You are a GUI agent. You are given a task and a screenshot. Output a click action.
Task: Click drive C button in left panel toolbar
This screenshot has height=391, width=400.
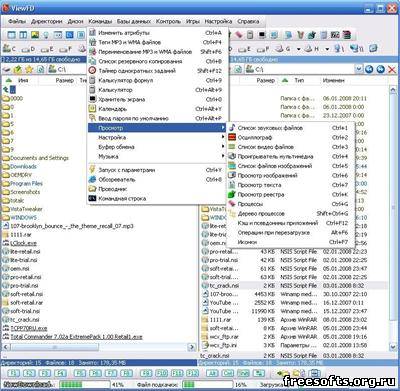click(9, 49)
